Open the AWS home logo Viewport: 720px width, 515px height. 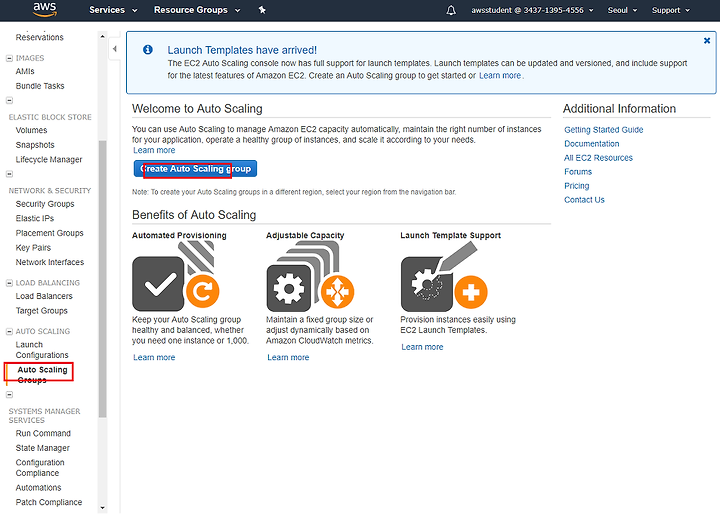[x=45, y=10]
